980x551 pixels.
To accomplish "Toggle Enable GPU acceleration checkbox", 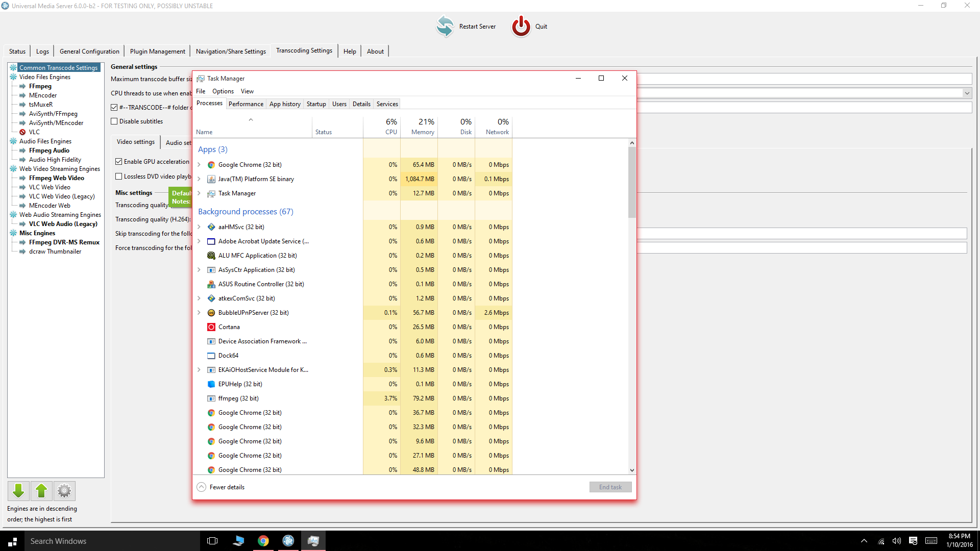I will [x=119, y=162].
